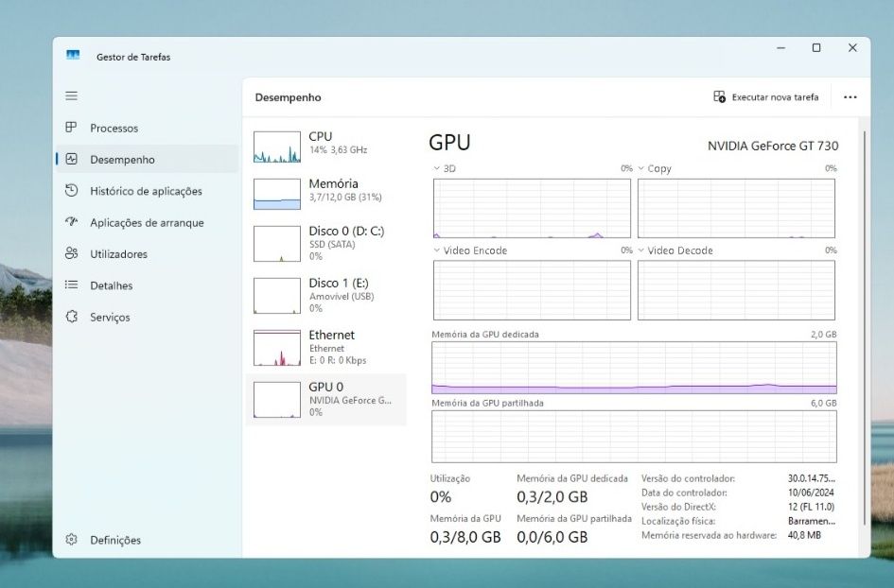Select the Ethernet performance entry
Image resolution: width=894 pixels, height=588 pixels.
pyautogui.click(x=325, y=347)
